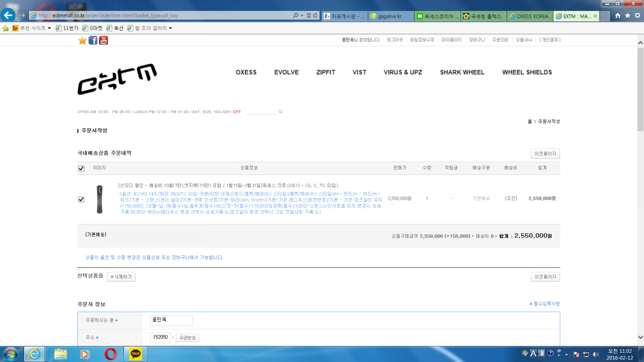Click the browser back arrow button
This screenshot has width=644, height=362.
(x=9, y=14)
